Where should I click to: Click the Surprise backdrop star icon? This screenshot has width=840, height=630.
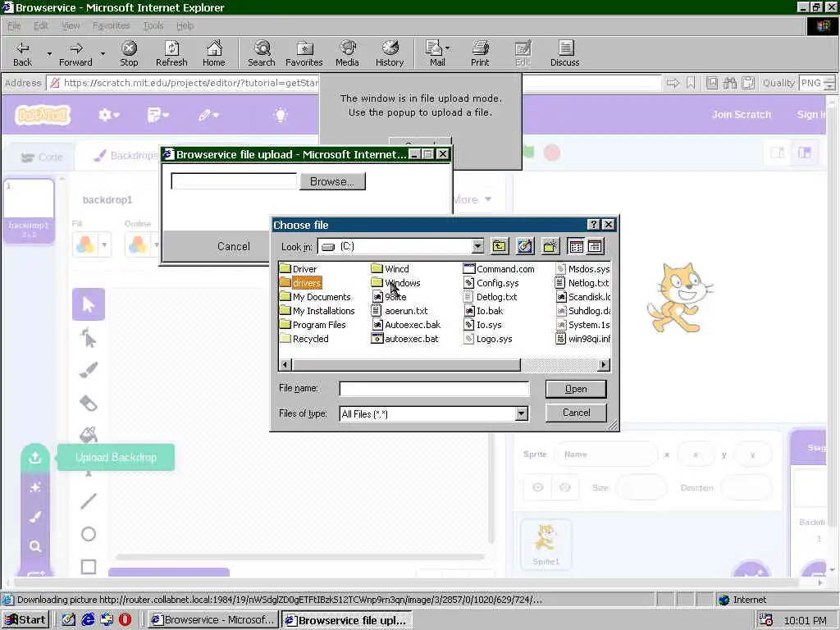pyautogui.click(x=34, y=487)
